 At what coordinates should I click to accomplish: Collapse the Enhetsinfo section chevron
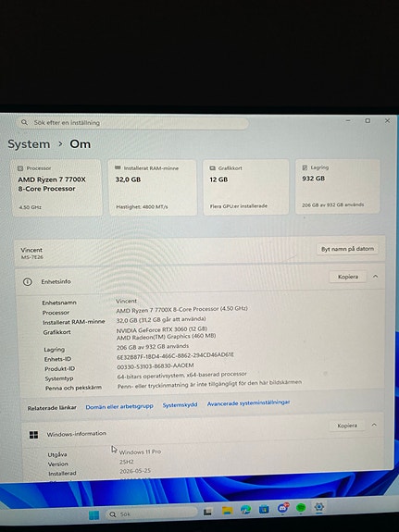(375, 277)
